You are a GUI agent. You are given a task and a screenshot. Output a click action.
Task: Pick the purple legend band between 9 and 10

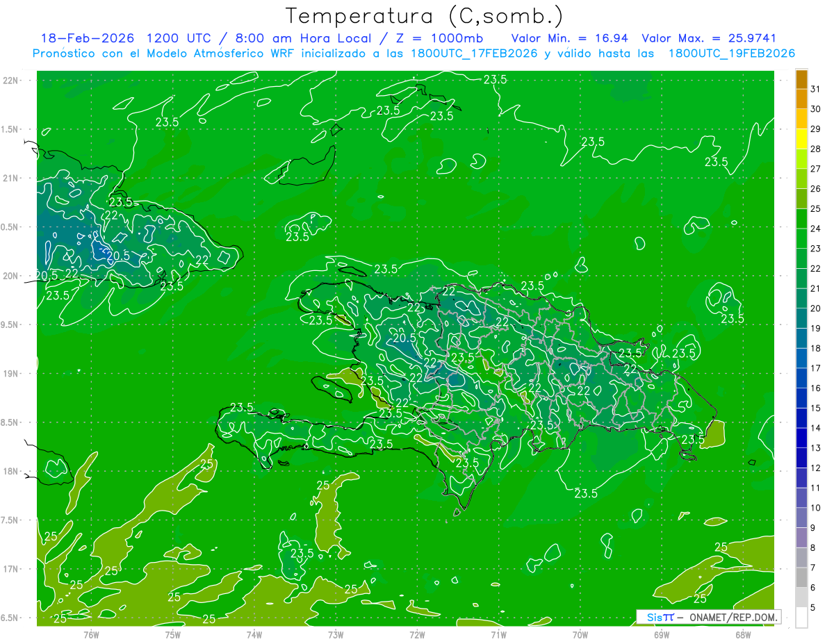click(801, 518)
